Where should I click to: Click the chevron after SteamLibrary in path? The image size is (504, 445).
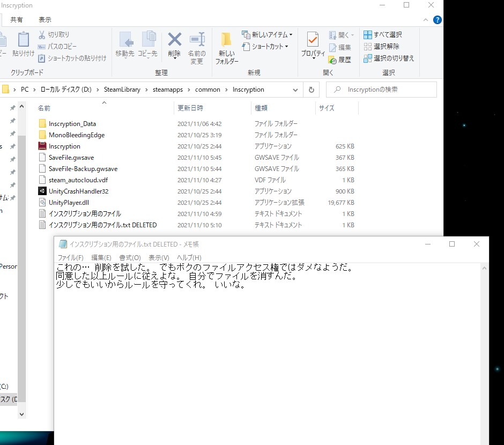146,90
